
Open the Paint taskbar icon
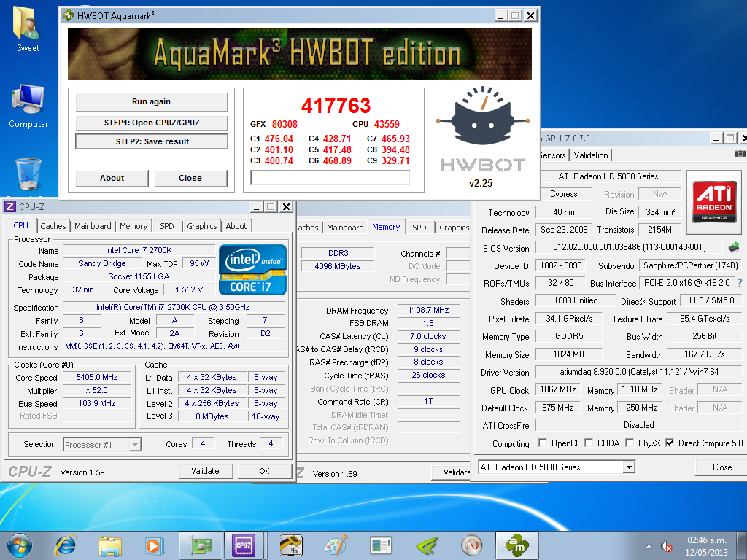coord(336,545)
